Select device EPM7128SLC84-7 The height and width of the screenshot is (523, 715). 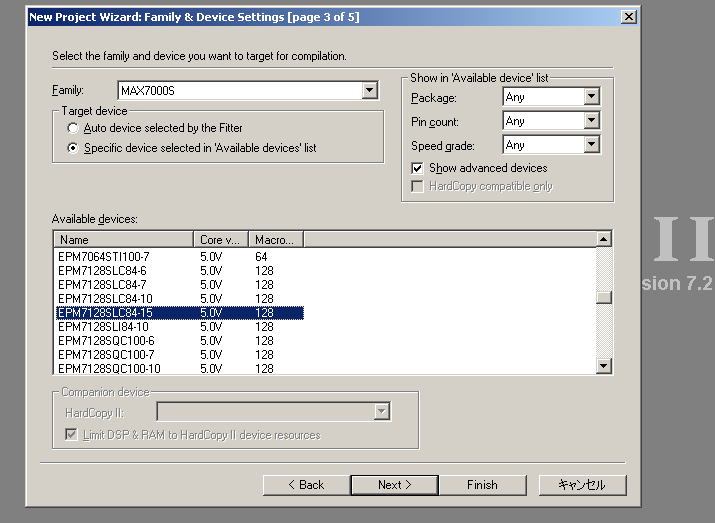coord(102,285)
